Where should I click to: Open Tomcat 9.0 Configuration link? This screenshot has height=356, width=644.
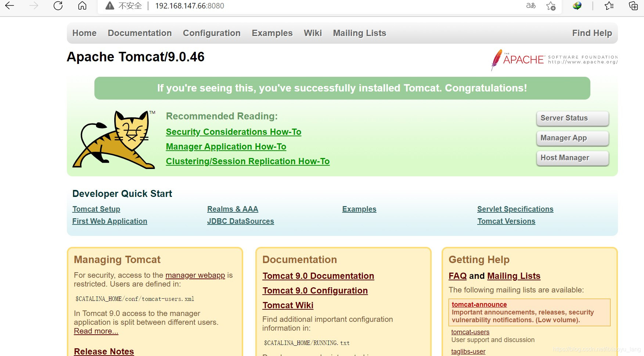pos(315,291)
